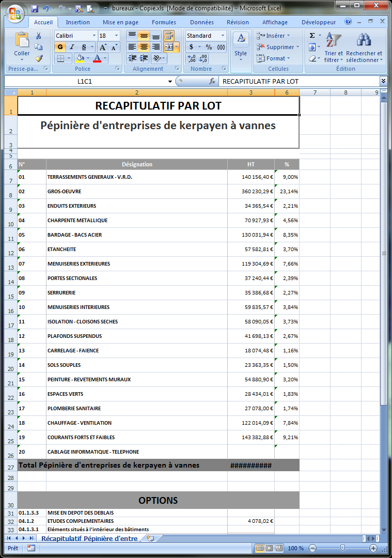Screen dimensions: 392x558
Task: Open the Alignement dialog launcher
Action: pos(177,68)
